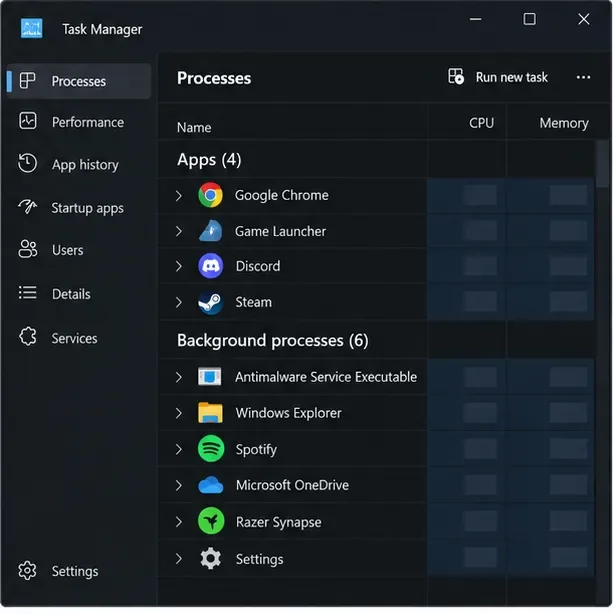
Task: Click the Settings process gear icon
Action: 210,558
